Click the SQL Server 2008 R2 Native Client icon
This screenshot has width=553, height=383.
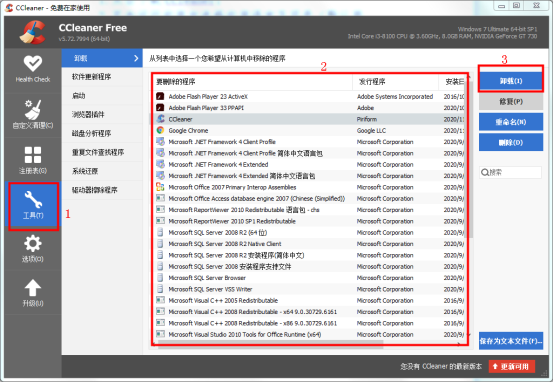(x=160, y=244)
